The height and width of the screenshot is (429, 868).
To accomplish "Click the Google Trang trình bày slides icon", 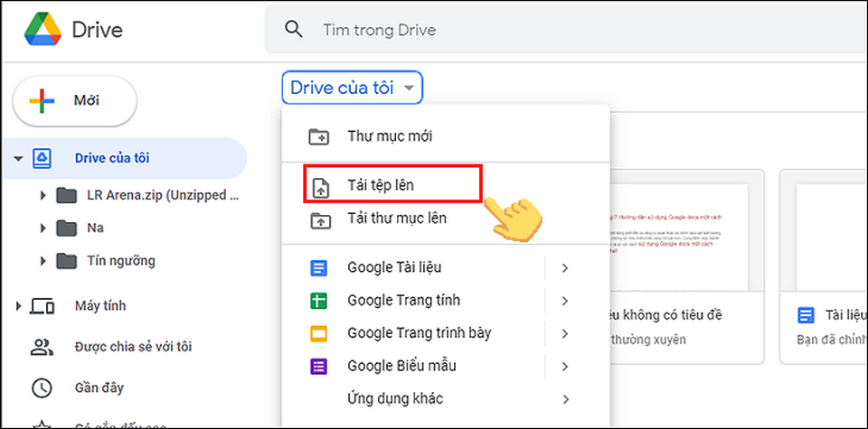I will pyautogui.click(x=318, y=333).
